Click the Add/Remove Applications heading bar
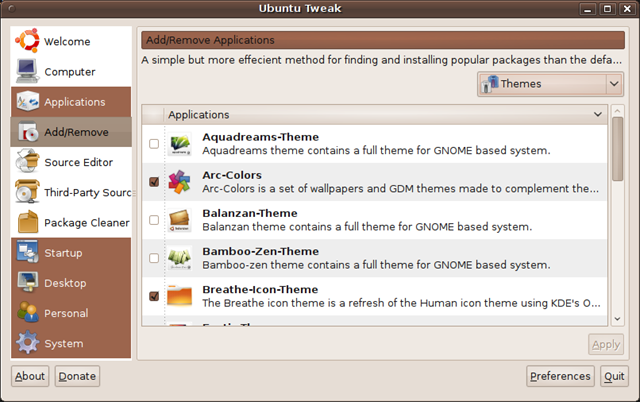The image size is (640, 402). [x=383, y=40]
